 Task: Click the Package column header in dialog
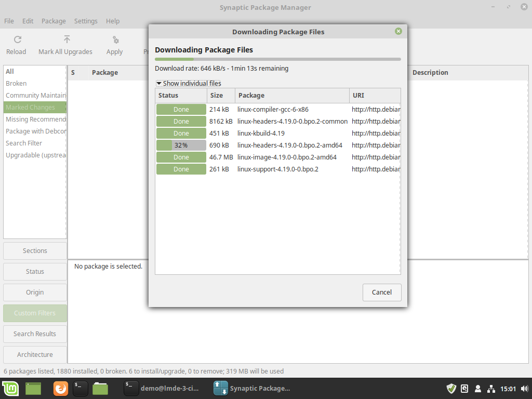(292, 96)
